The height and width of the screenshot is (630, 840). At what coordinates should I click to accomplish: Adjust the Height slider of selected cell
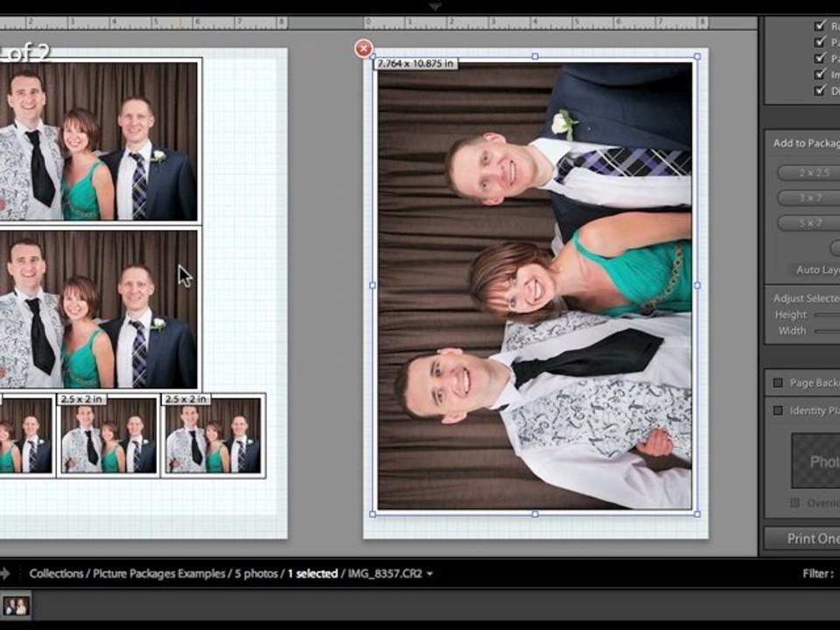827,315
